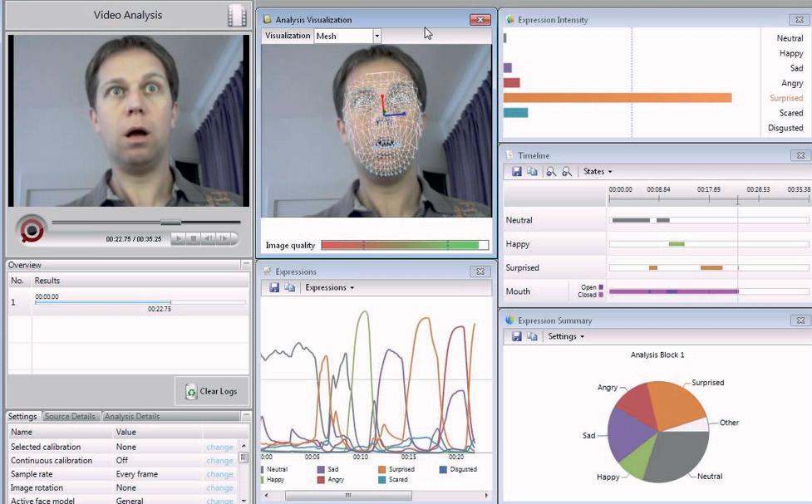Click the Expressions panel title icon

click(268, 272)
